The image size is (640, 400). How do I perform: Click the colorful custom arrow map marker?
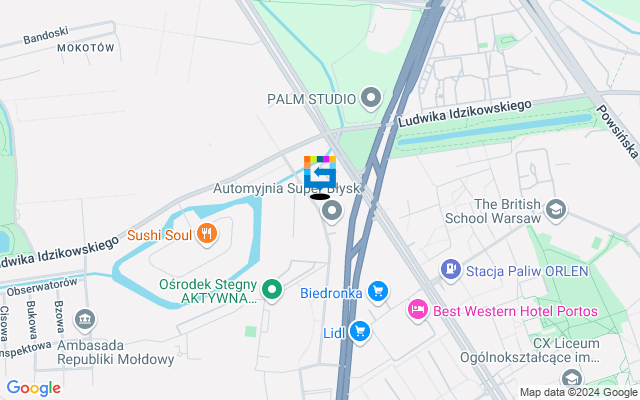[320, 172]
